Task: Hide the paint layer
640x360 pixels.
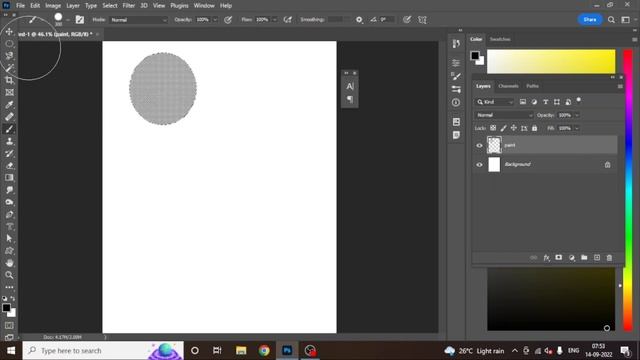Action: 479,145
